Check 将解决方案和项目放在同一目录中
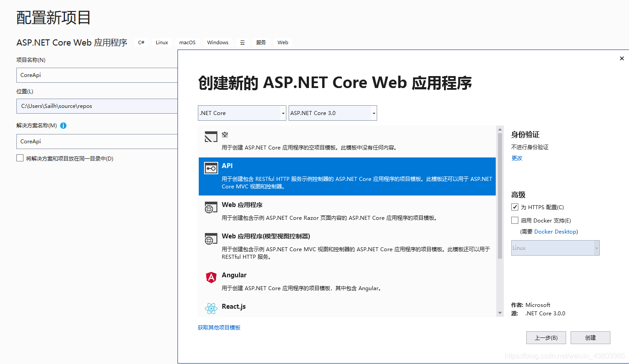 click(x=20, y=157)
